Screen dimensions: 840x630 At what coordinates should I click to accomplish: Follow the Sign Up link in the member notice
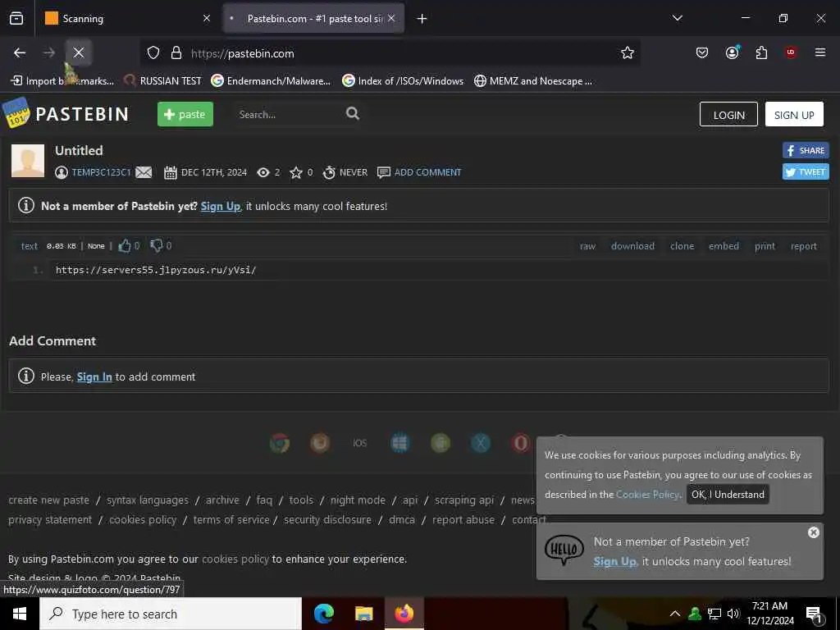pos(221,206)
